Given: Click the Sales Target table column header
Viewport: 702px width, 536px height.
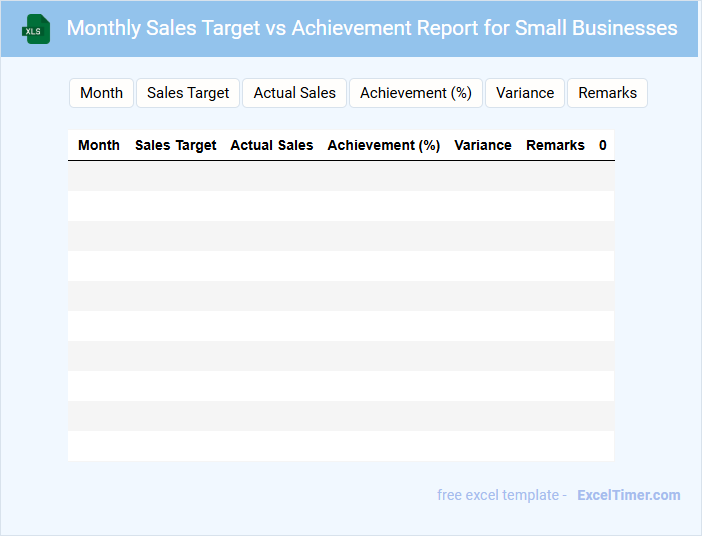Looking at the screenshot, I should pyautogui.click(x=176, y=145).
